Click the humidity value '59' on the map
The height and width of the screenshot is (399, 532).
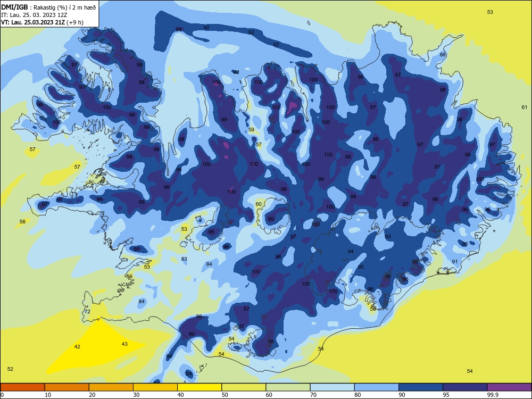coord(251,130)
